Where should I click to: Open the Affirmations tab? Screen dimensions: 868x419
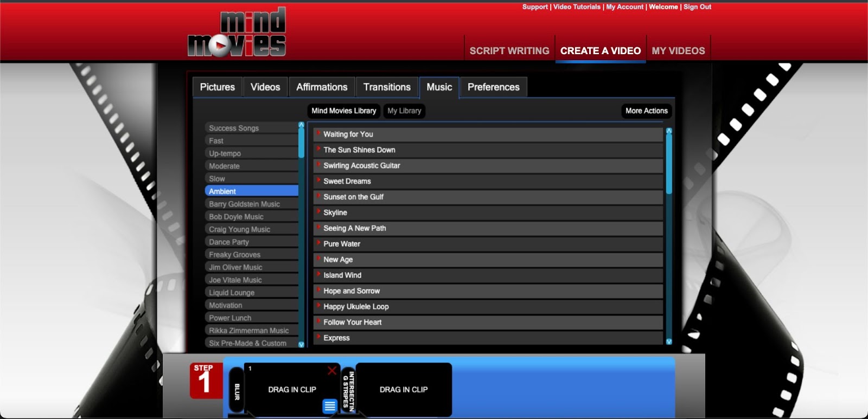(x=322, y=87)
